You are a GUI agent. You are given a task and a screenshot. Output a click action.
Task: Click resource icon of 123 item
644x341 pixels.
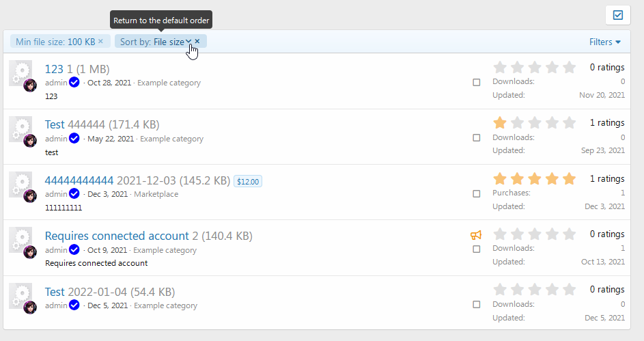[20, 72]
